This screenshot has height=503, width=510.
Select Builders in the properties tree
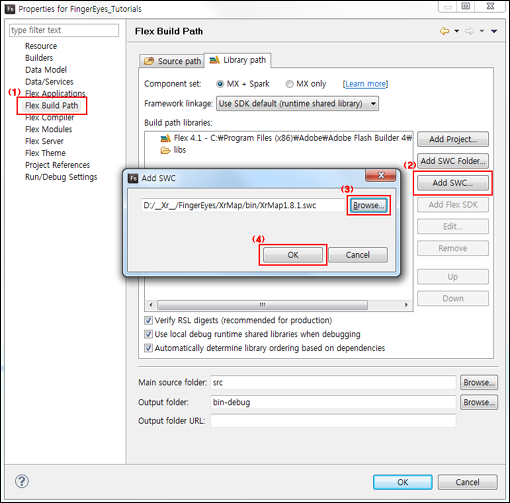(39, 58)
